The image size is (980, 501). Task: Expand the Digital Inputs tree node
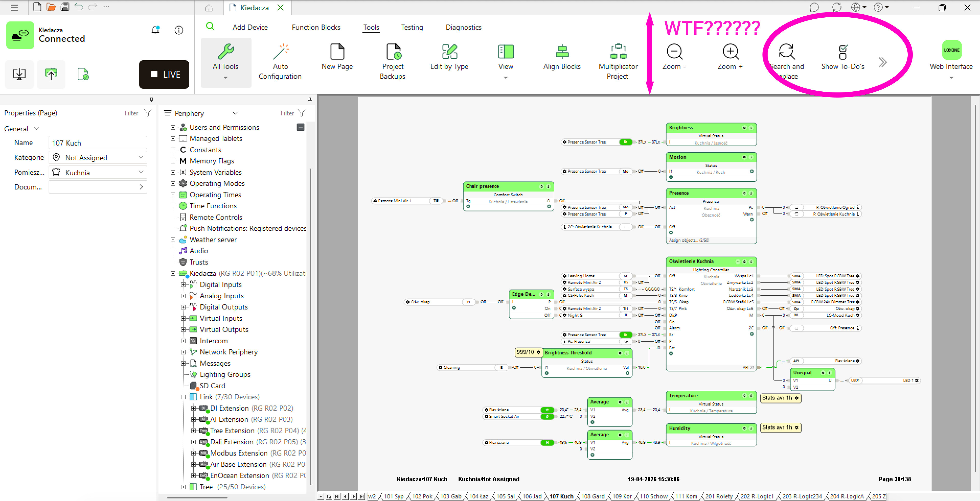click(x=183, y=285)
